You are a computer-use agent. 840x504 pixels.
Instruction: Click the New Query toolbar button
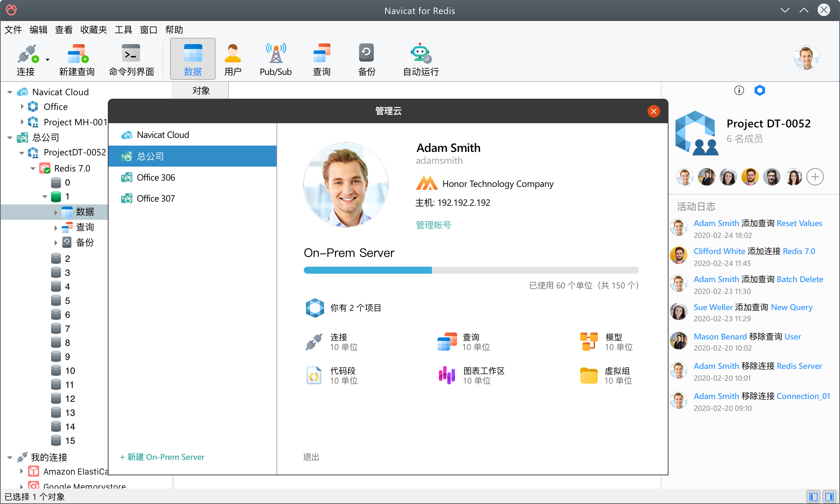(77, 59)
